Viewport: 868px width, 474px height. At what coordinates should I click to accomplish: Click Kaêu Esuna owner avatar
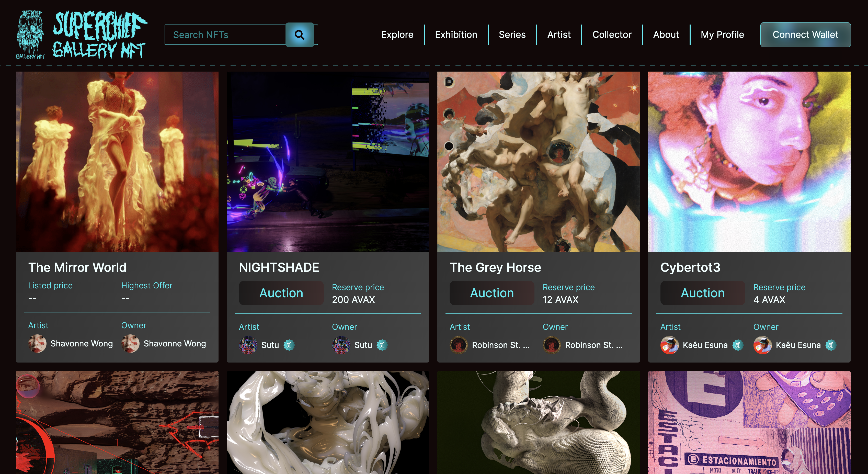tap(762, 345)
